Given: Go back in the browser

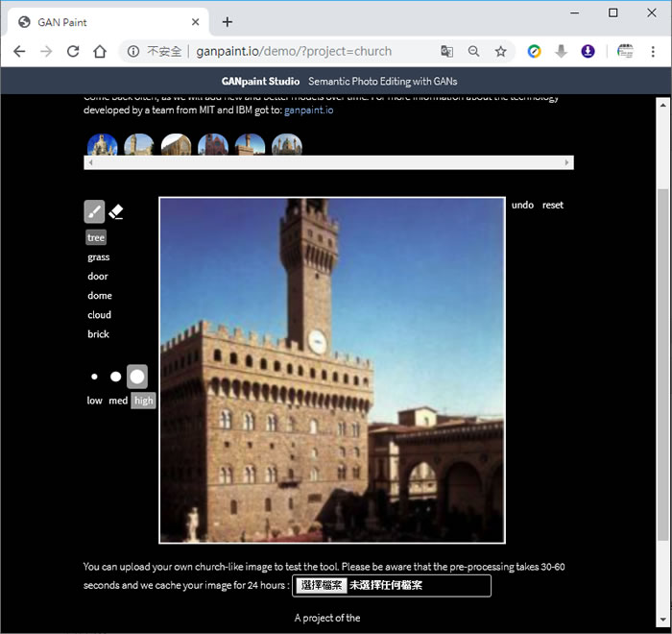Looking at the screenshot, I should pyautogui.click(x=19, y=52).
